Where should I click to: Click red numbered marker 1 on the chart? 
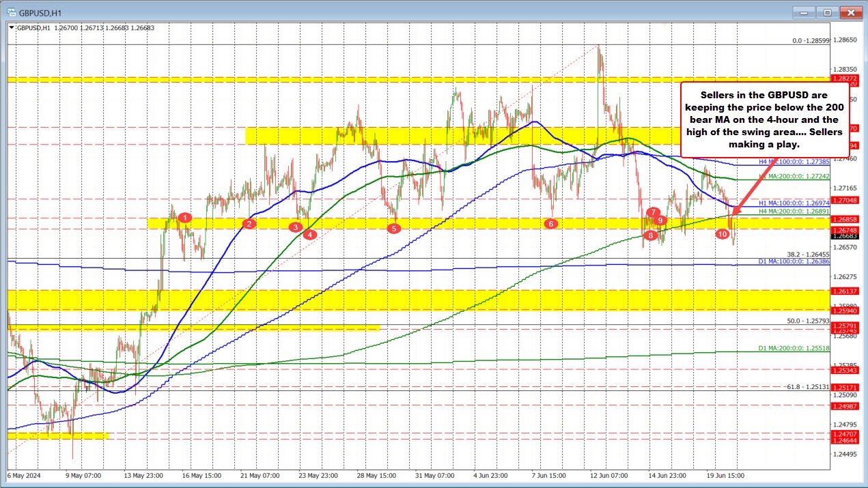(x=184, y=218)
